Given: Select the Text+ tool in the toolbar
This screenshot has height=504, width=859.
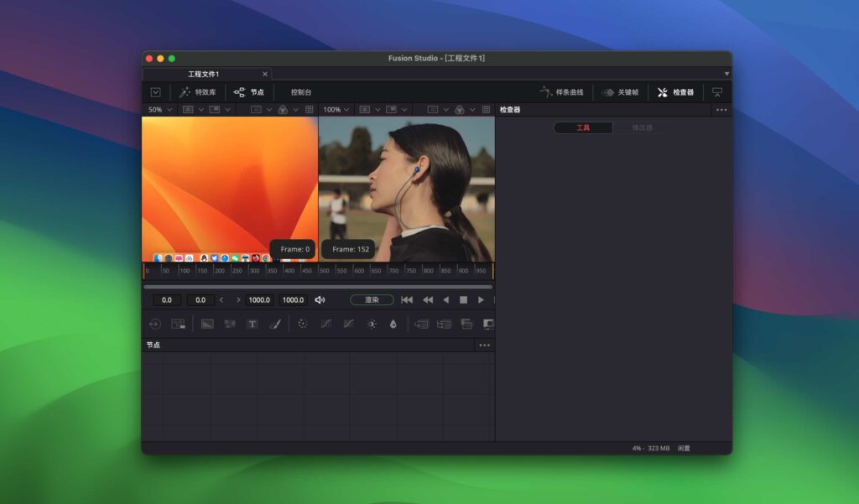Looking at the screenshot, I should (252, 325).
